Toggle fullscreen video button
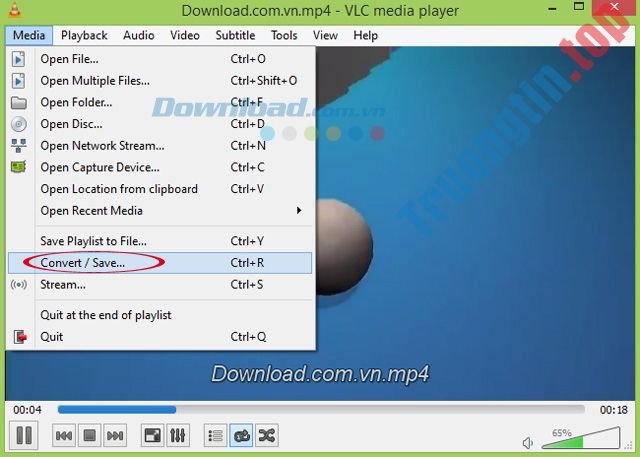640x457 pixels. [x=152, y=436]
